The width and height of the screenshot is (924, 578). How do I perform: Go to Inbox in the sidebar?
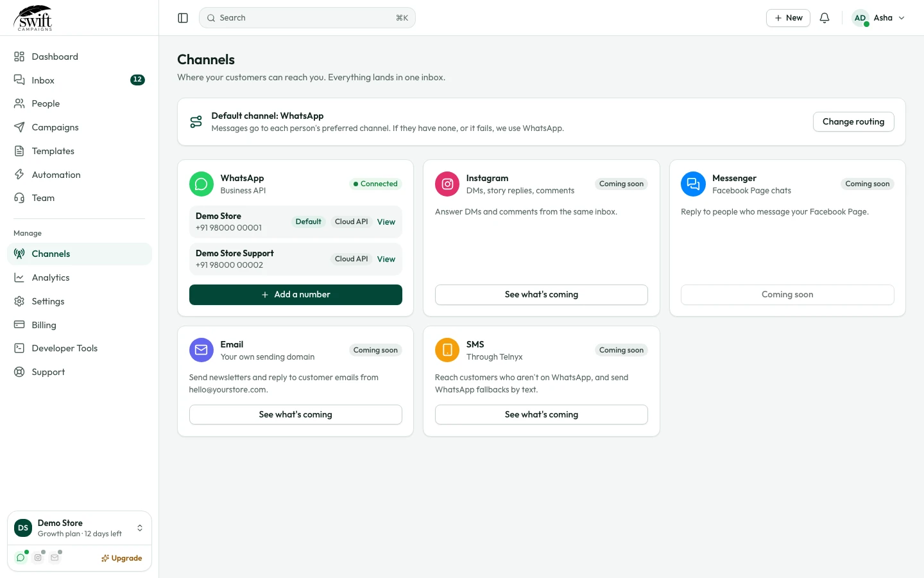tap(80, 80)
